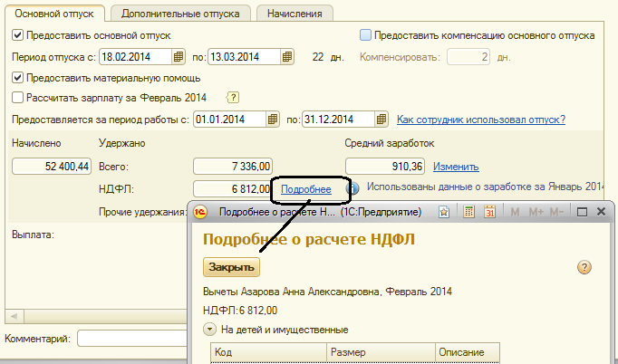Click the M- memory button in popup title bar
618x364 pixels.
pyautogui.click(x=556, y=212)
